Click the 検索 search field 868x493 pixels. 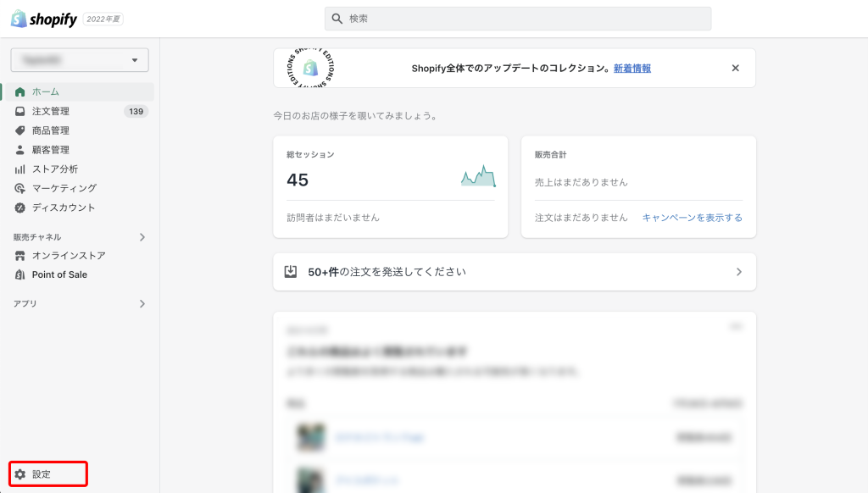point(517,19)
